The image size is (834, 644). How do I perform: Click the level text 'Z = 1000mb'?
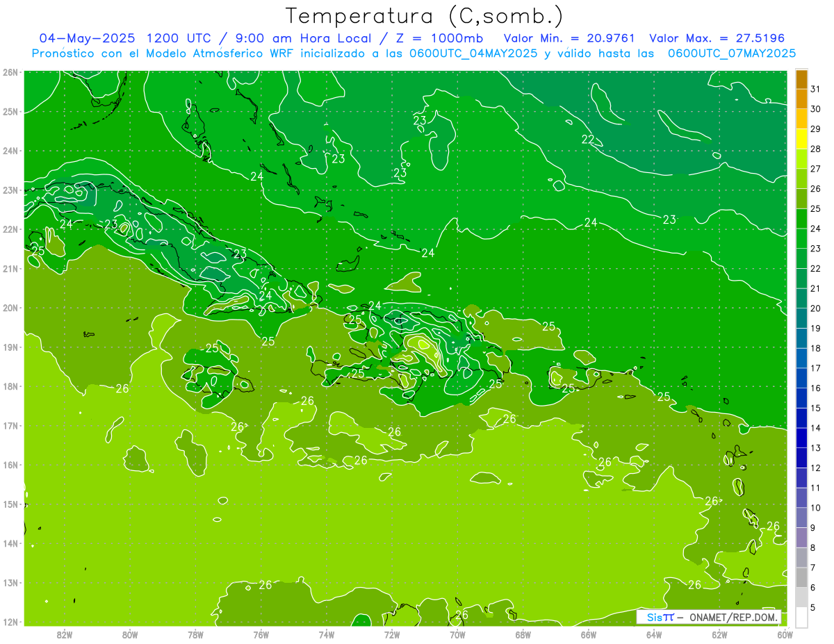click(439, 38)
